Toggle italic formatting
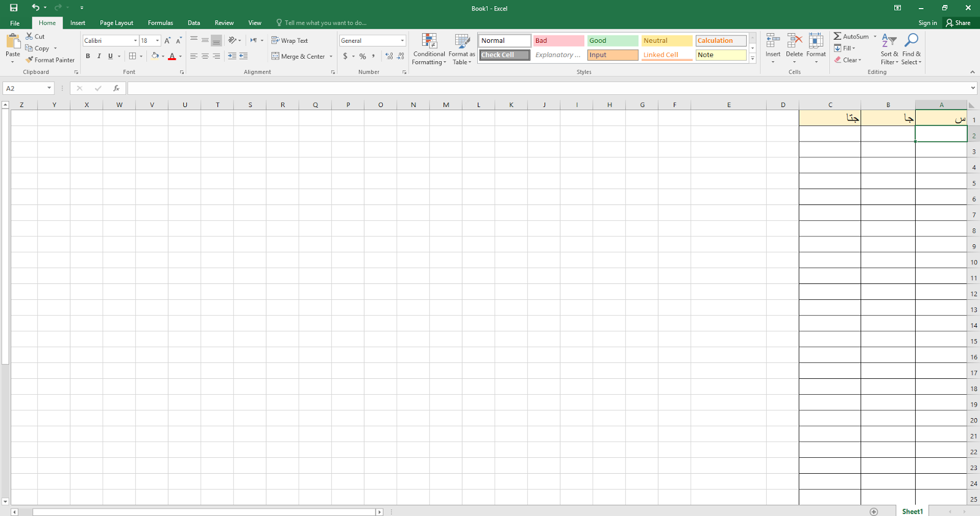The image size is (980, 516). pyautogui.click(x=99, y=56)
